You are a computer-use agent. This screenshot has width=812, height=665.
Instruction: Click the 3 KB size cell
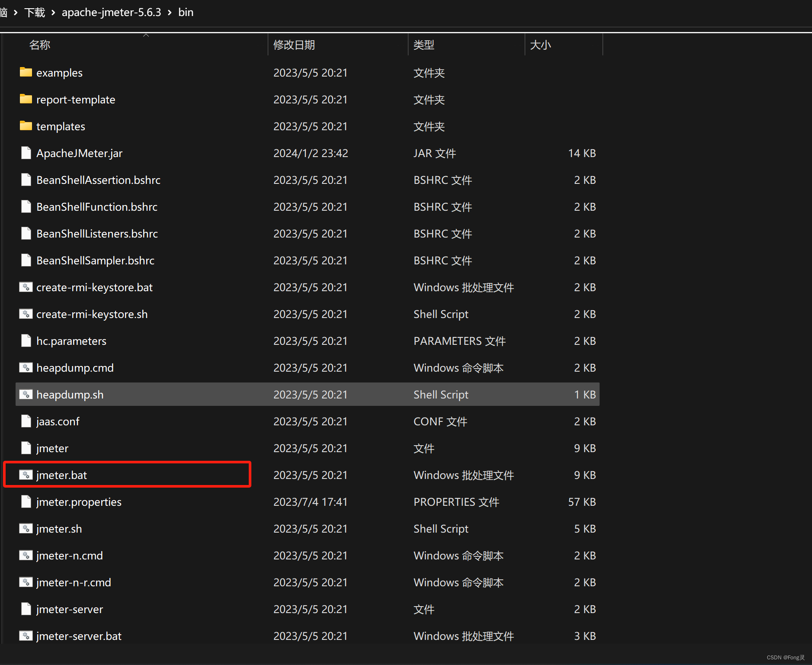pyautogui.click(x=585, y=636)
